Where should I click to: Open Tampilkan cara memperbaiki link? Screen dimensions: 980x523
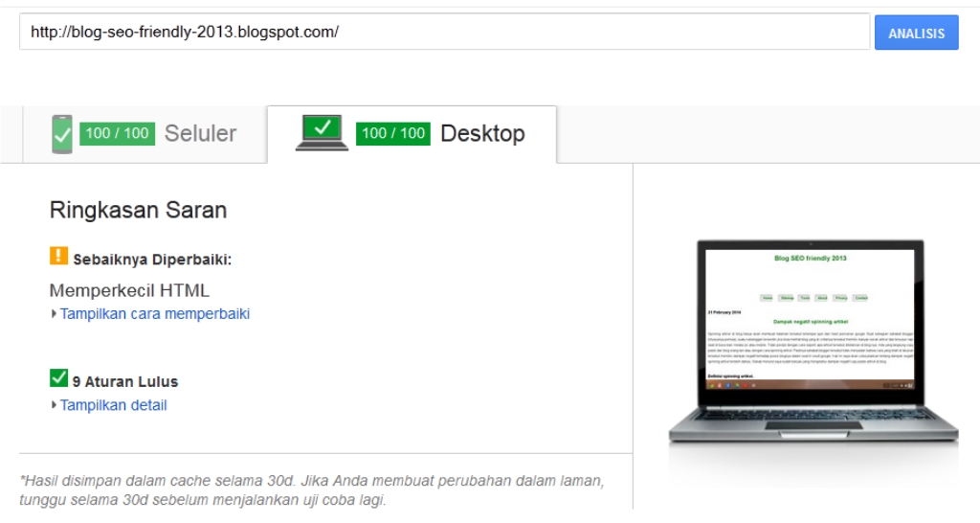click(x=155, y=313)
